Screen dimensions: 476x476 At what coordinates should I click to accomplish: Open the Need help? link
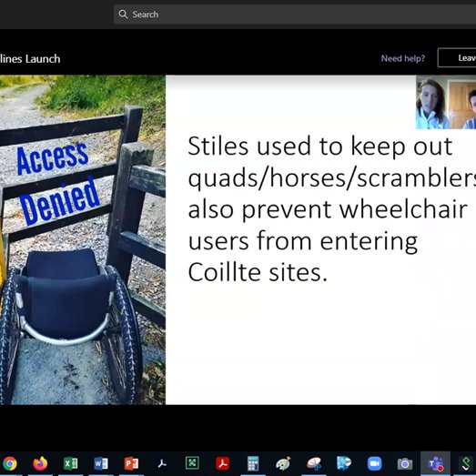(403, 58)
